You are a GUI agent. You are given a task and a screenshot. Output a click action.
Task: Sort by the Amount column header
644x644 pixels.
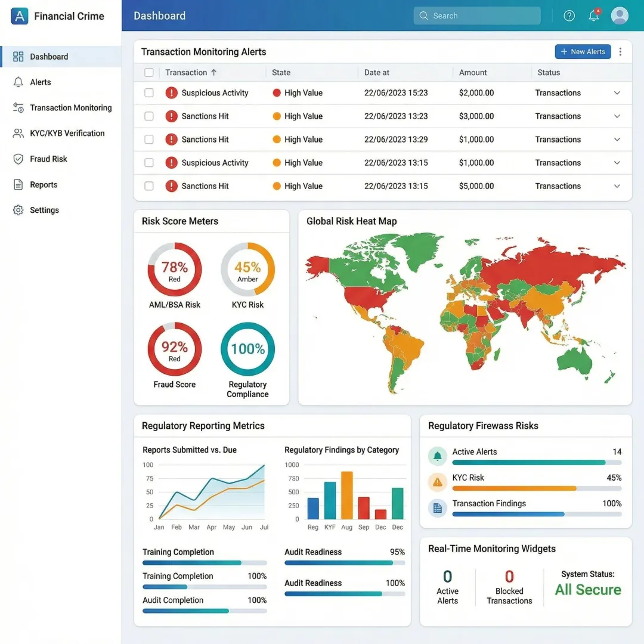point(473,72)
